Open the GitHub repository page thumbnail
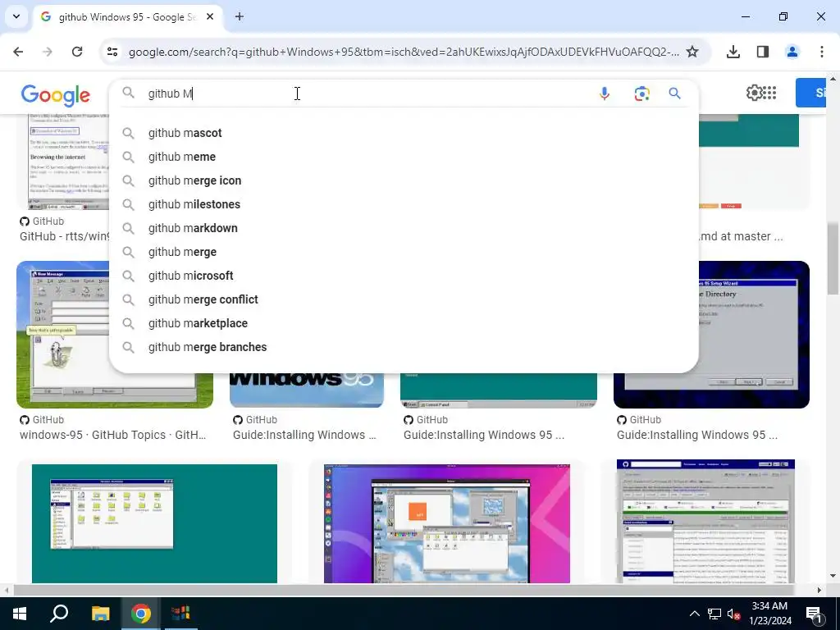 (705, 521)
